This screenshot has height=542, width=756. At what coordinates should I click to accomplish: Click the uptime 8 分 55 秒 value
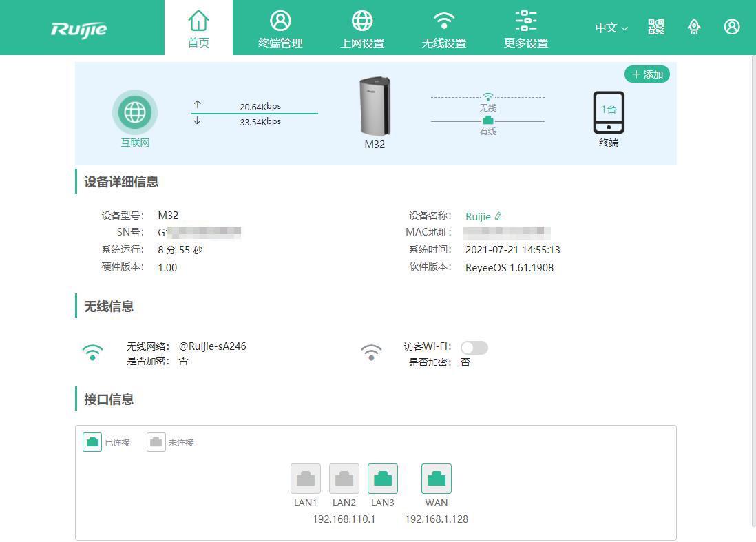[x=180, y=250]
